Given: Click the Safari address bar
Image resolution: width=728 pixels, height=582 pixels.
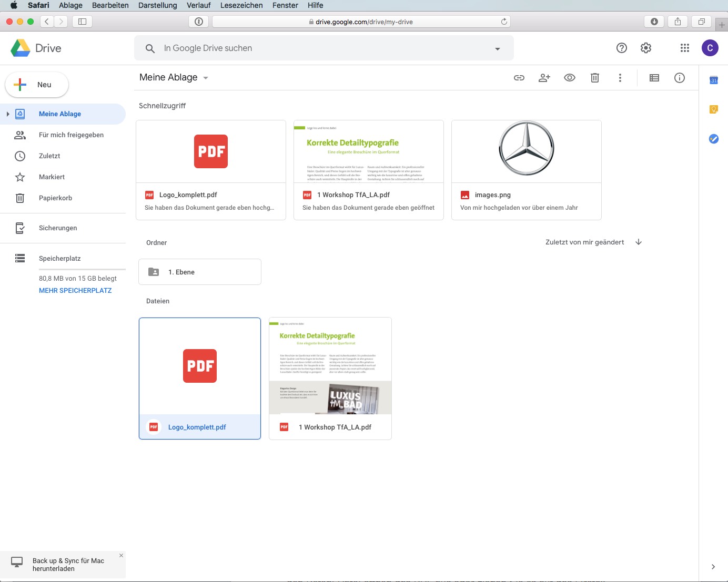Looking at the screenshot, I should [x=361, y=22].
